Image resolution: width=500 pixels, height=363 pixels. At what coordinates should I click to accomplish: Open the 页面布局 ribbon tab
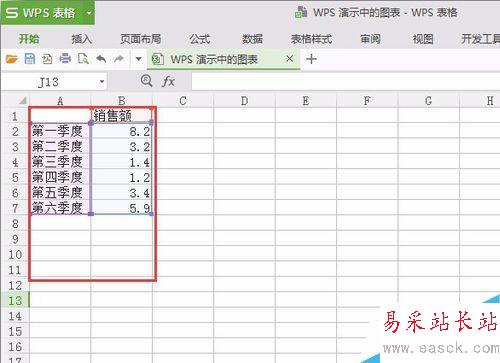pos(141,39)
